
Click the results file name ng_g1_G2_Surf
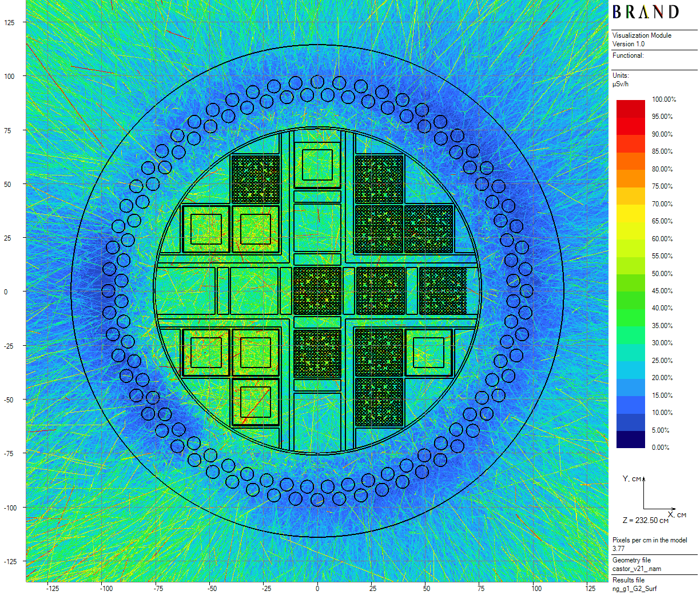point(634,589)
